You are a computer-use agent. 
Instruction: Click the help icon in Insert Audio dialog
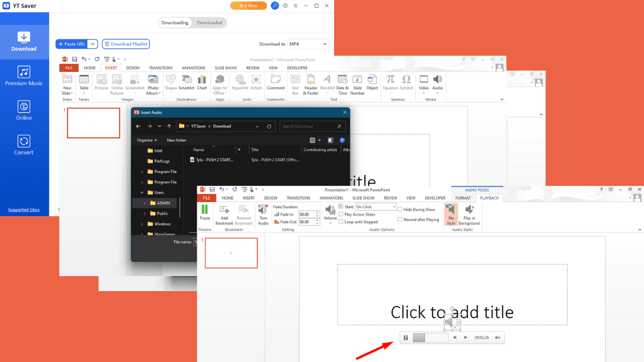tap(342, 140)
